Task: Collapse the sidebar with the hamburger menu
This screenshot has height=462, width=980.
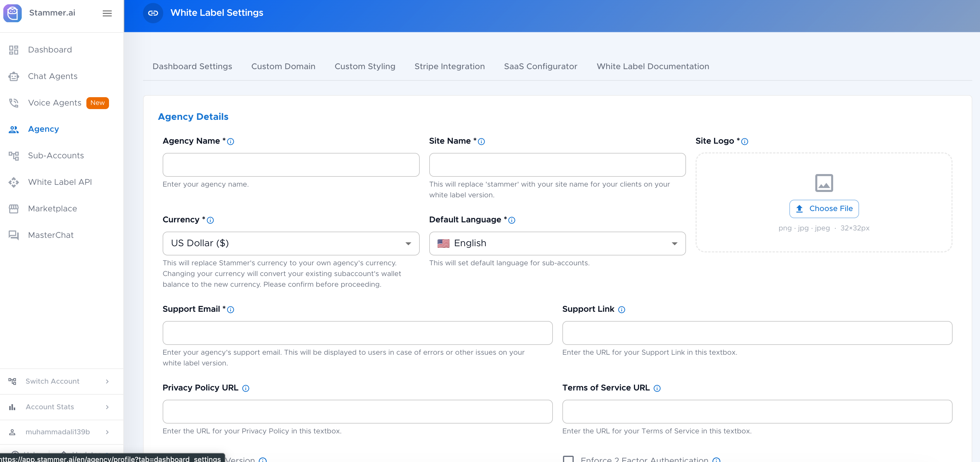Action: click(x=107, y=13)
